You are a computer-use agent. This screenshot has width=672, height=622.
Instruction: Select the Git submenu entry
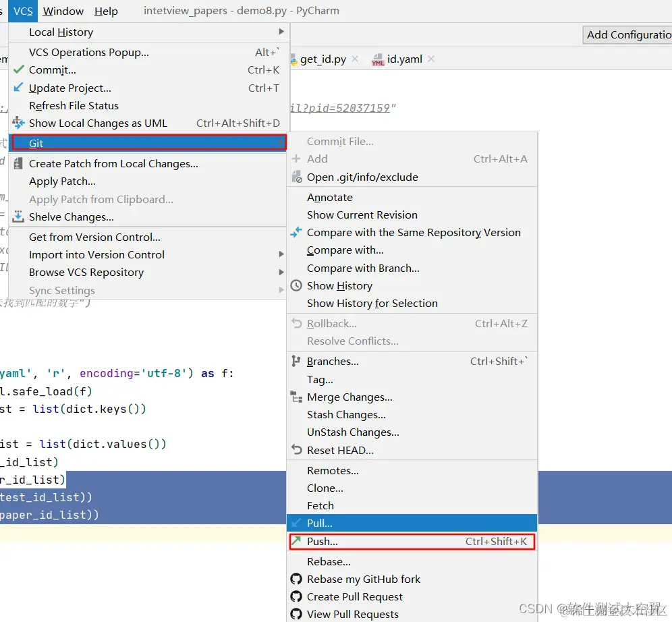pyautogui.click(x=149, y=142)
